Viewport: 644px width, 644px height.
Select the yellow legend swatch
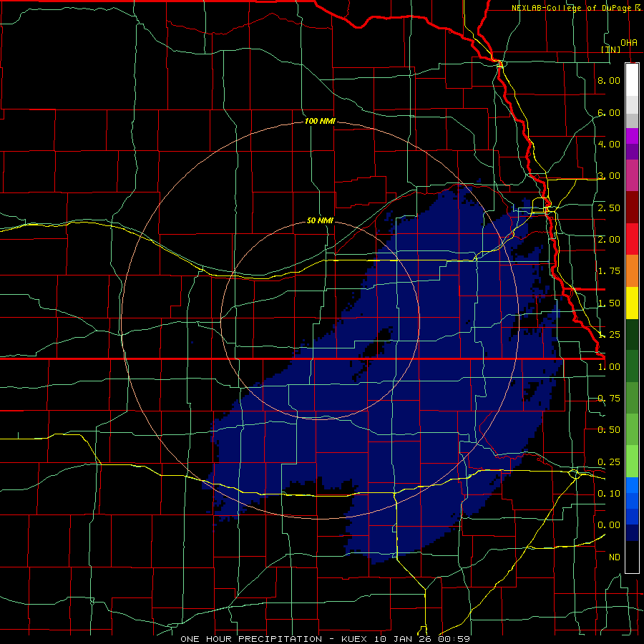point(632,303)
